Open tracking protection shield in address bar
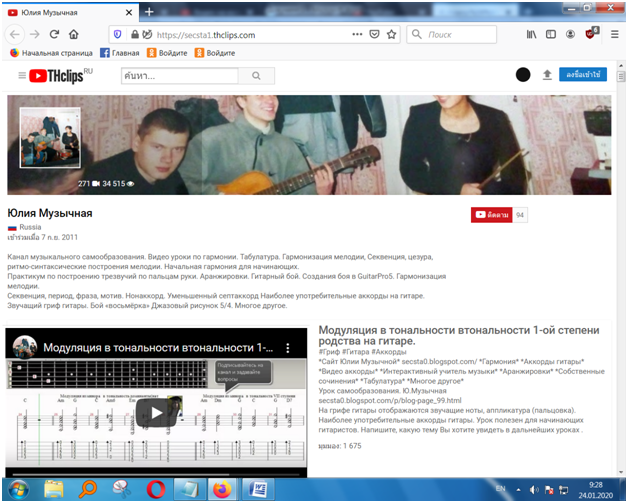 coord(117,35)
